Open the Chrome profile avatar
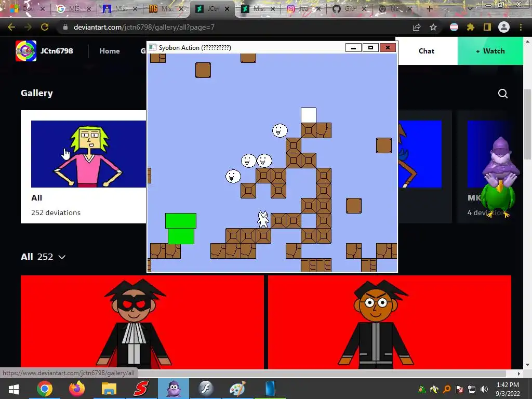 [x=504, y=27]
